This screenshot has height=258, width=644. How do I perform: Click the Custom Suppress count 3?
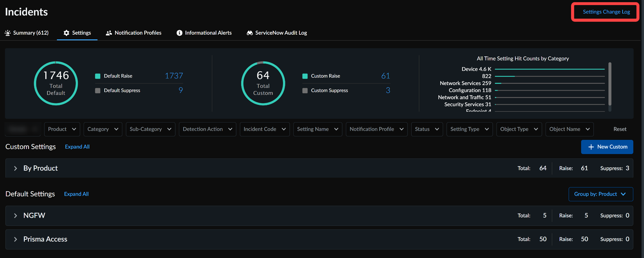pyautogui.click(x=388, y=90)
